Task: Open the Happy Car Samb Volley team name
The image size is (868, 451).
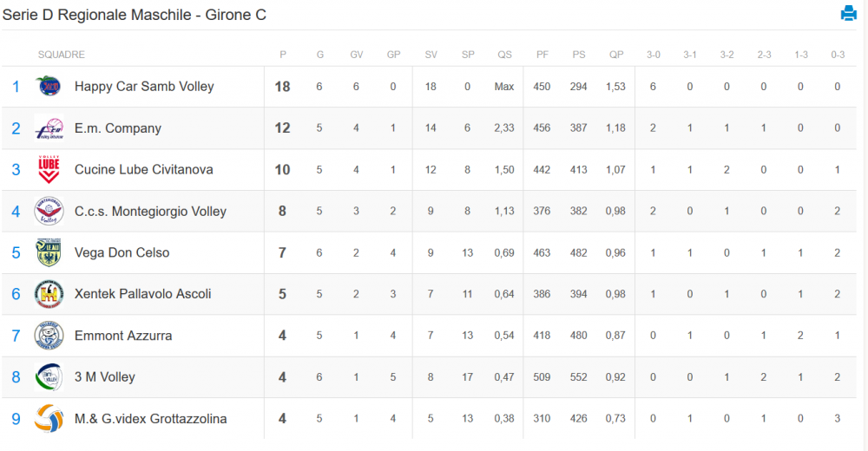Action: (x=144, y=87)
